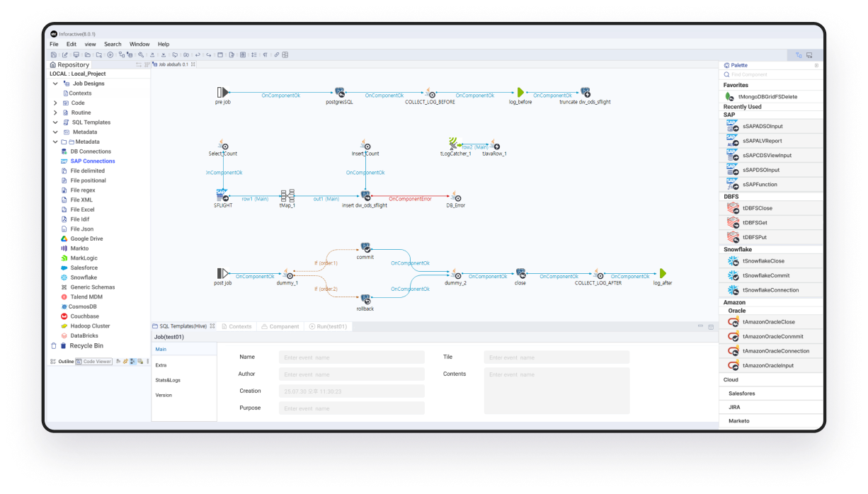Collapse the nested Metadata folder node
The image size is (868, 494).
[55, 142]
